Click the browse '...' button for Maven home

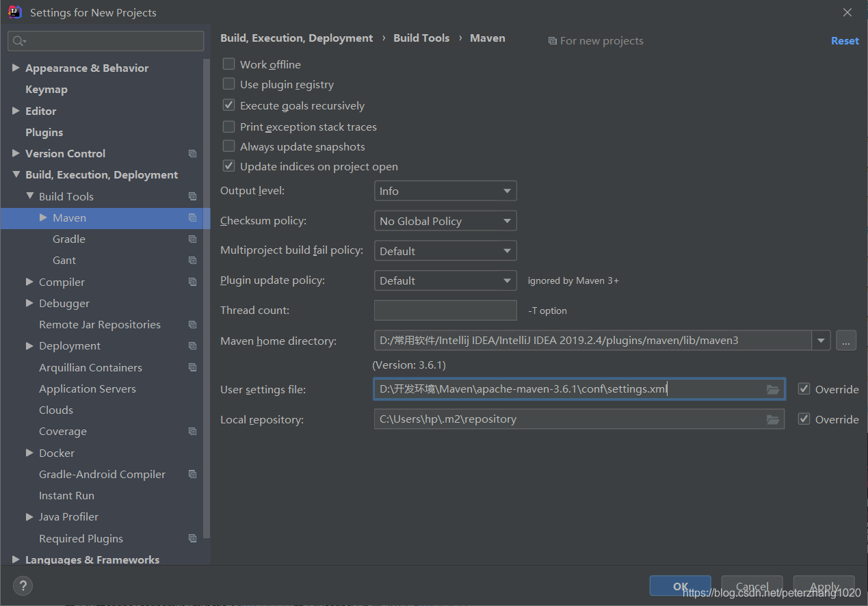[846, 340]
